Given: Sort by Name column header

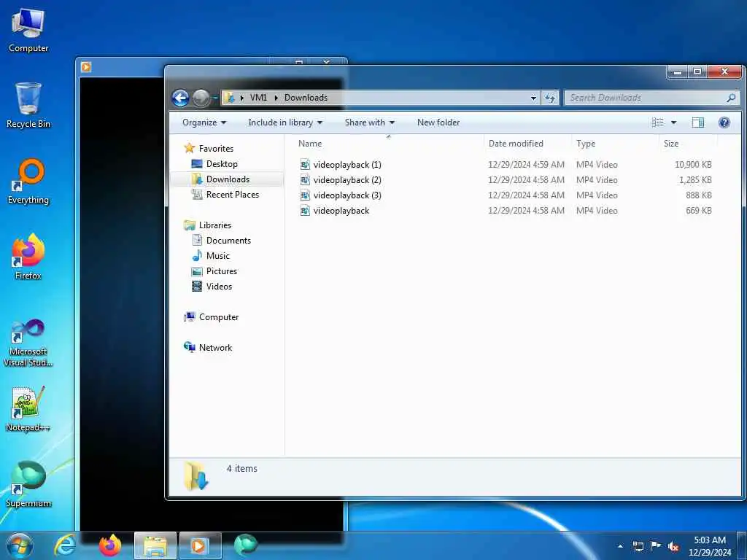Looking at the screenshot, I should click(x=310, y=144).
